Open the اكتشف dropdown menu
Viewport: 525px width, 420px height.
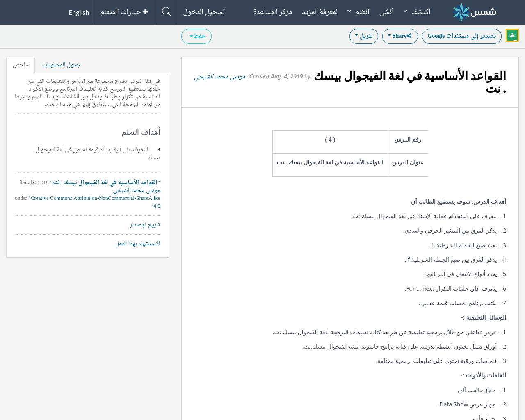pos(417,11)
